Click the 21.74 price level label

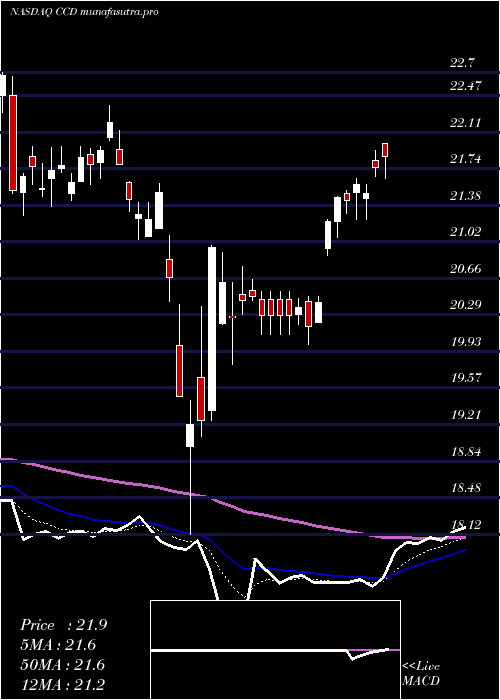tap(466, 158)
